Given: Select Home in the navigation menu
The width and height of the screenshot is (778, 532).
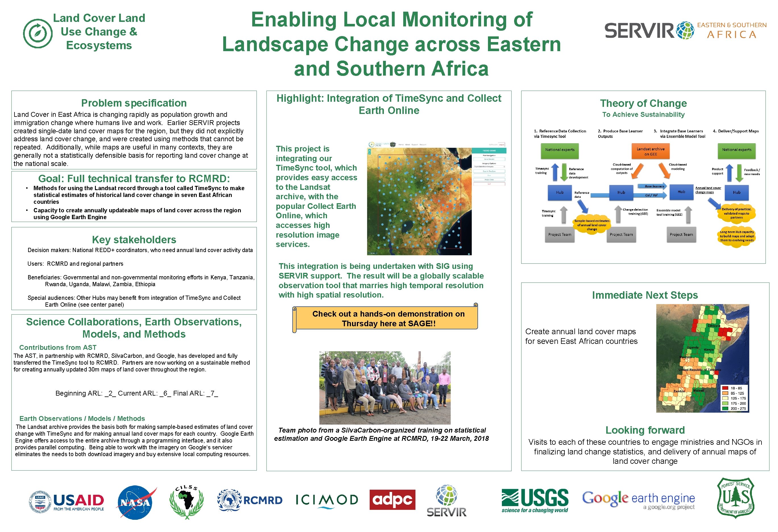Looking at the screenshot, I should (x=401, y=145).
